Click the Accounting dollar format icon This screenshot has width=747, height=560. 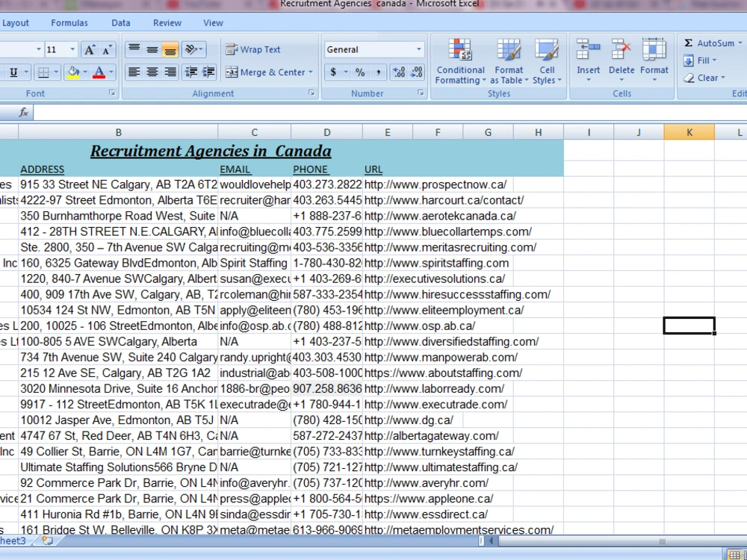(333, 72)
